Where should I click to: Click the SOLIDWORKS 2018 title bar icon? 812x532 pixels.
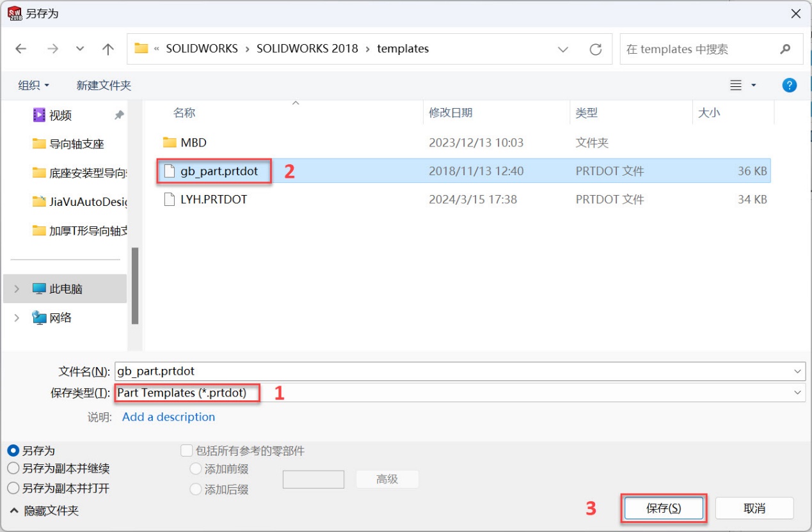click(x=14, y=13)
